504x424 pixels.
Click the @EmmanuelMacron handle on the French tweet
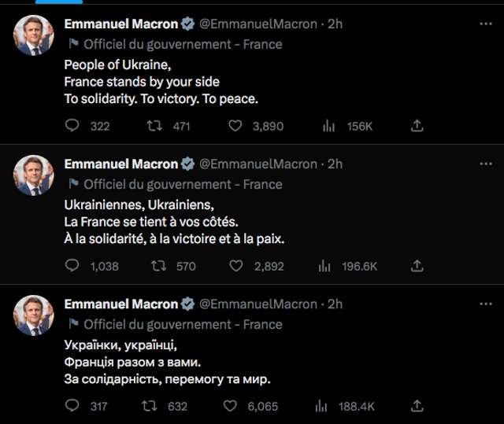click(258, 164)
